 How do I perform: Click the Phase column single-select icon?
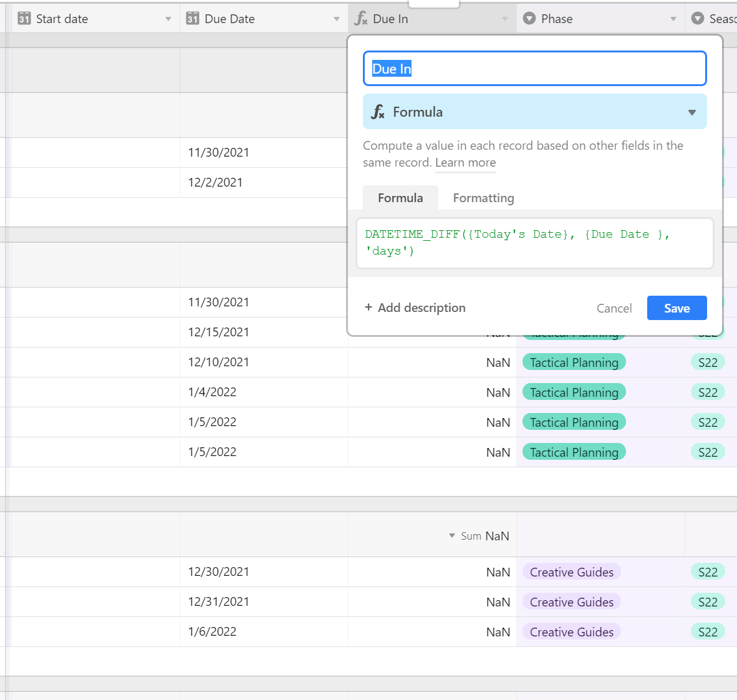point(529,19)
